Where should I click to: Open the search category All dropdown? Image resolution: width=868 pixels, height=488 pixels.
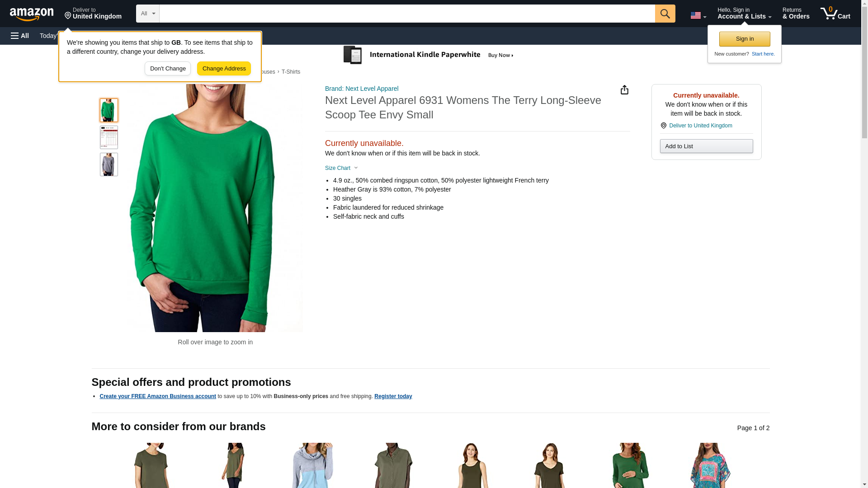pyautogui.click(x=147, y=14)
